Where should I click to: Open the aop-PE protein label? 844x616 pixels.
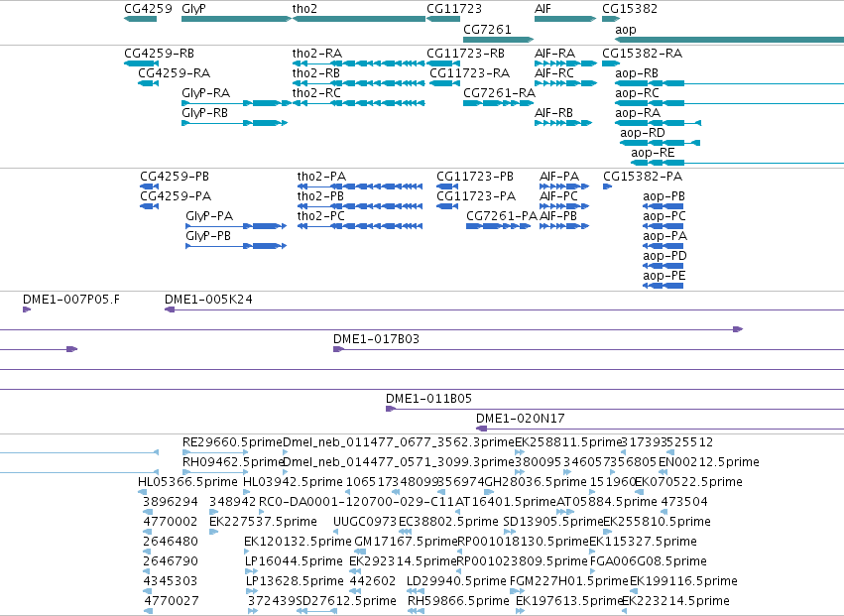[x=664, y=276]
